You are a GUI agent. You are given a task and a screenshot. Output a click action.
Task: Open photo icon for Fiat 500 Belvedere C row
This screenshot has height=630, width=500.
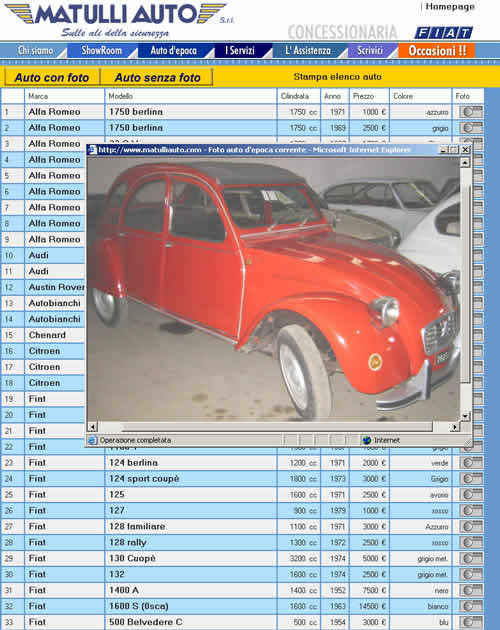471,622
